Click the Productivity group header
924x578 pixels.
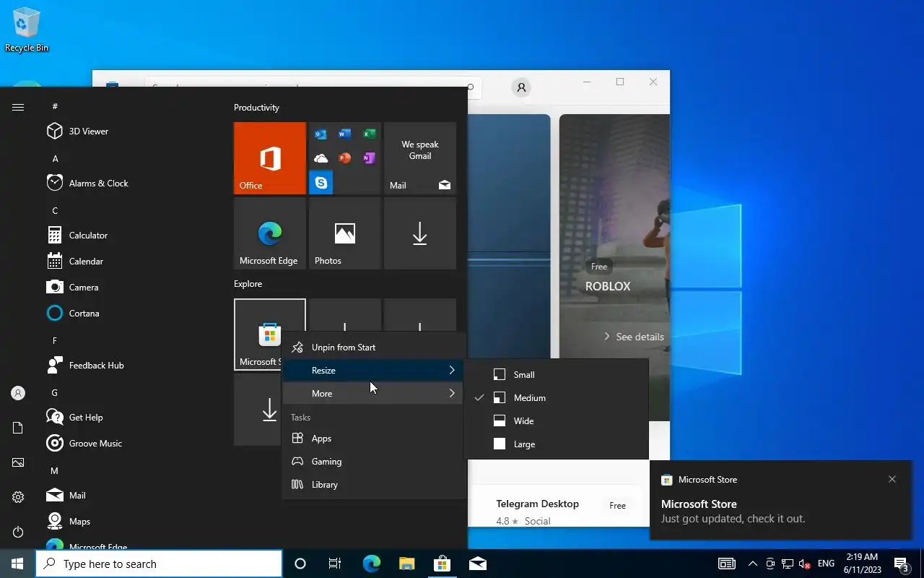coord(256,108)
